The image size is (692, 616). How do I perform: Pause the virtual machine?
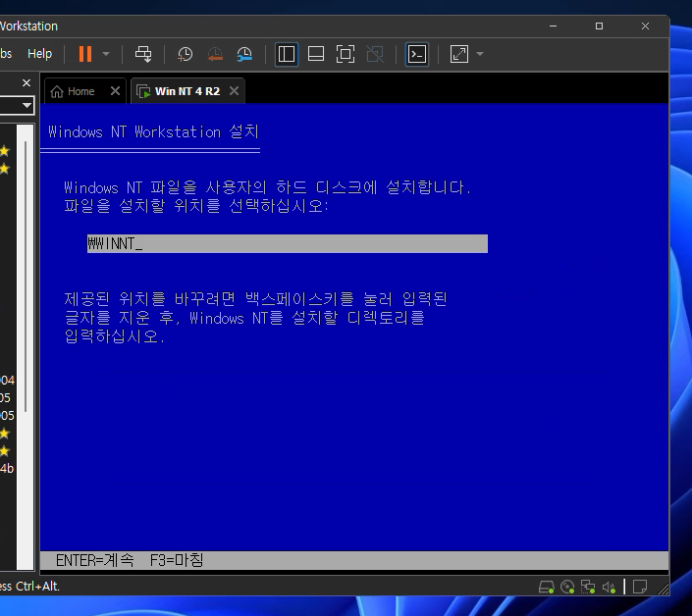(85, 54)
